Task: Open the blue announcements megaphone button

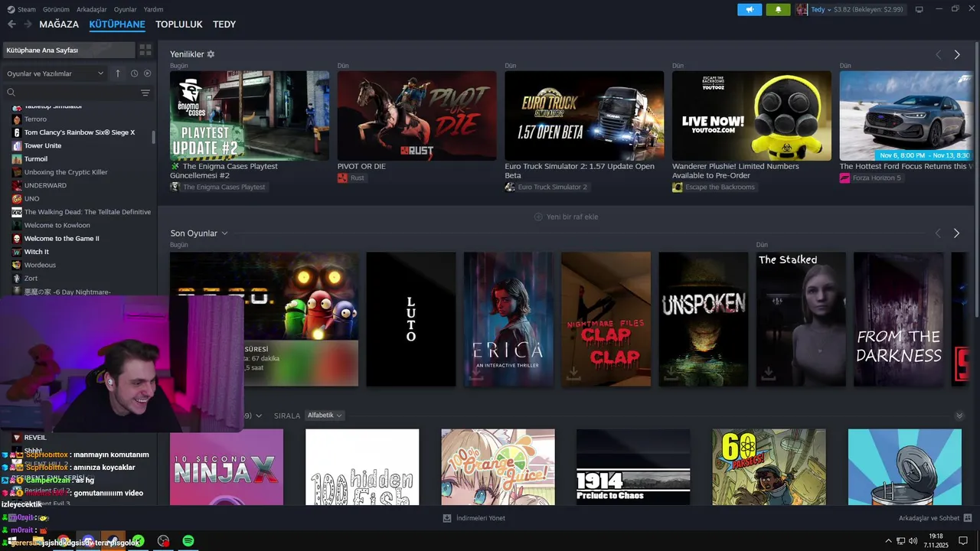Action: pos(750,9)
